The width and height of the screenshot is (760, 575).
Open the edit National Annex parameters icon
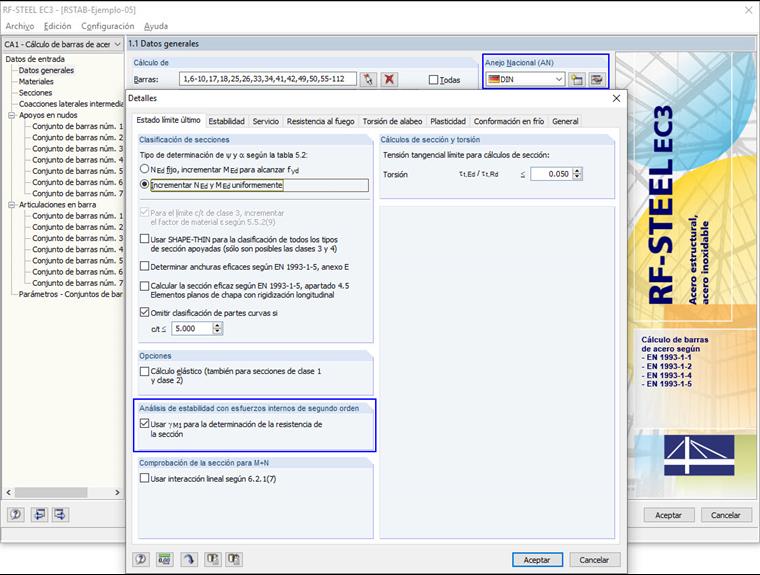pyautogui.click(x=597, y=79)
